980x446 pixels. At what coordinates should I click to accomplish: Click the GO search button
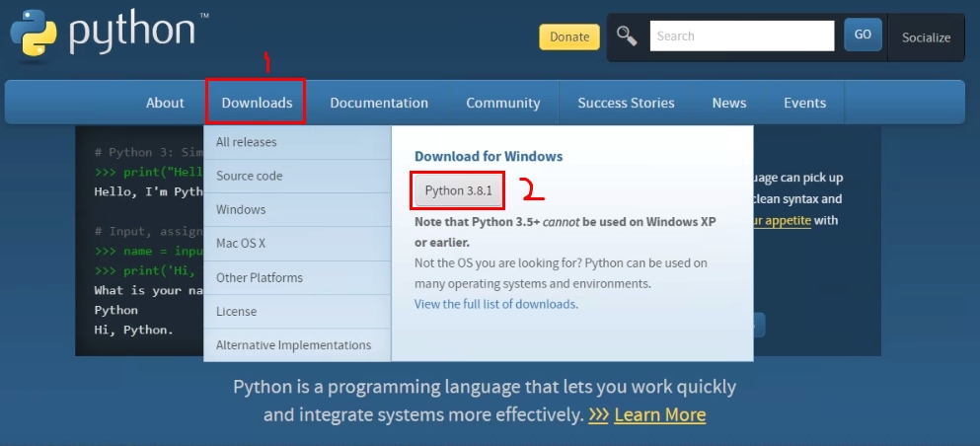(x=863, y=35)
